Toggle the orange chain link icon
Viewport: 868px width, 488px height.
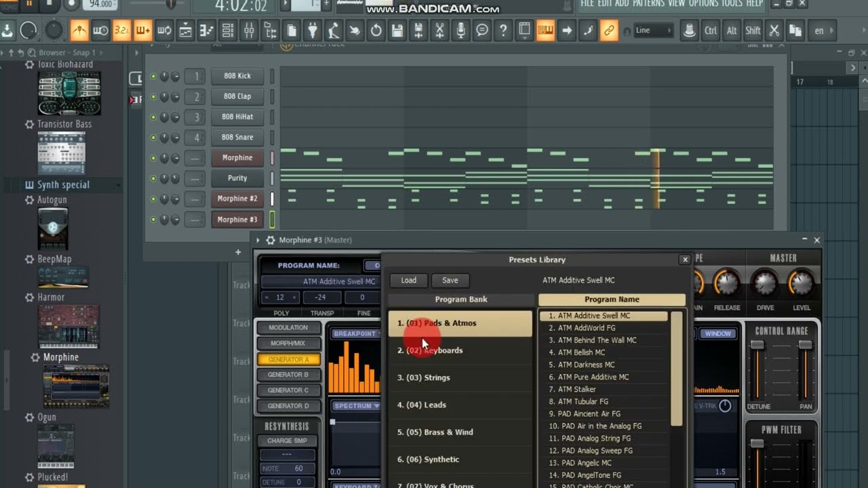tap(609, 30)
